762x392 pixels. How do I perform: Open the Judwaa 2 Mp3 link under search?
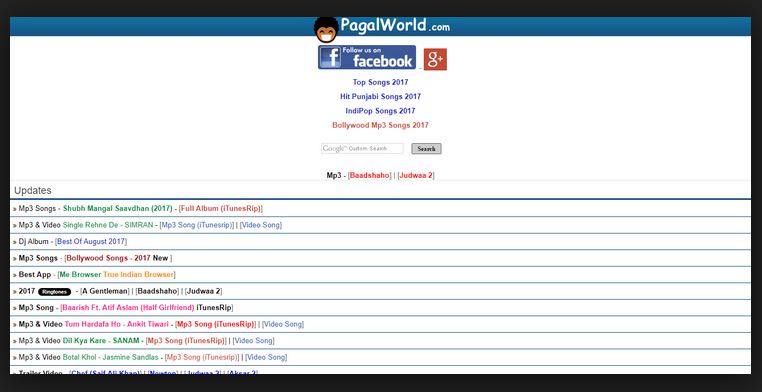(416, 175)
